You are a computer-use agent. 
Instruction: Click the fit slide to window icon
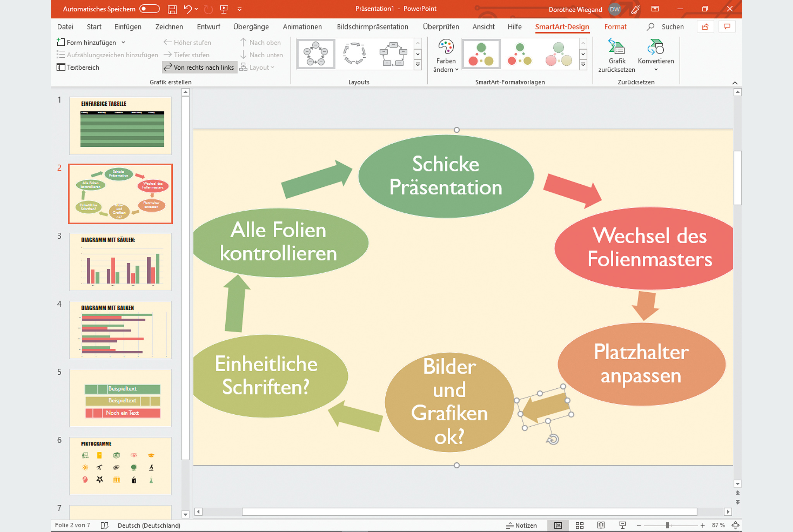click(x=735, y=525)
